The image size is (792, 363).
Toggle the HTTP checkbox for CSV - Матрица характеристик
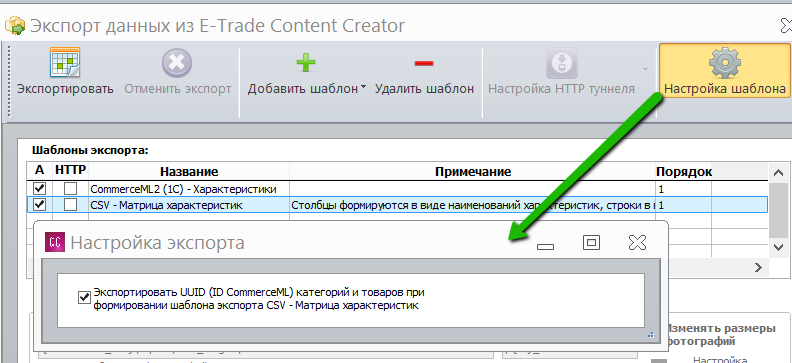71,204
